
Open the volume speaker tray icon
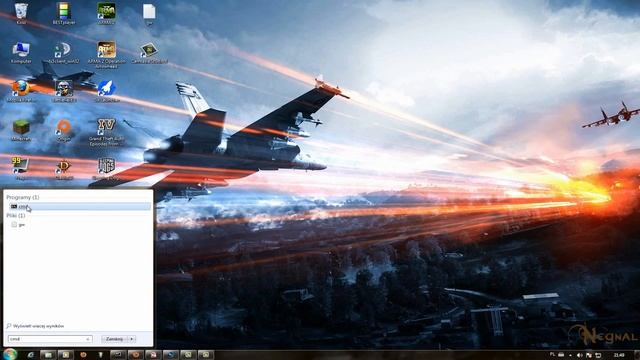click(x=579, y=355)
